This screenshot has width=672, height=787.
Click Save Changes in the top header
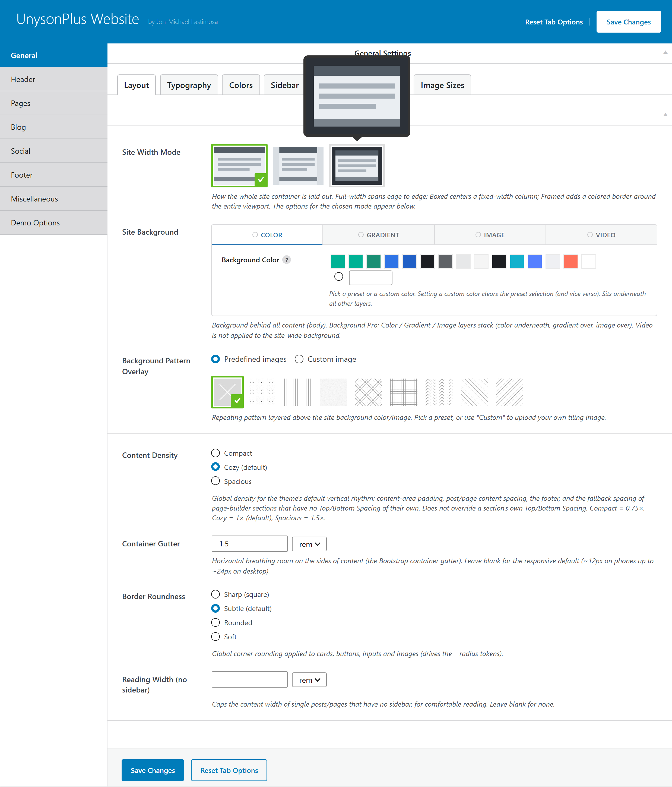(628, 22)
